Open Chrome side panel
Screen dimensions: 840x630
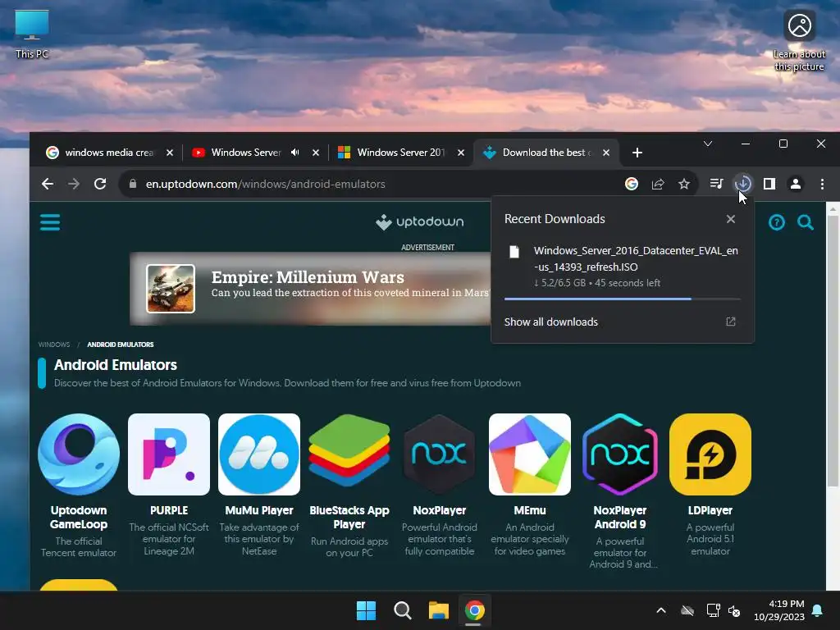769,184
